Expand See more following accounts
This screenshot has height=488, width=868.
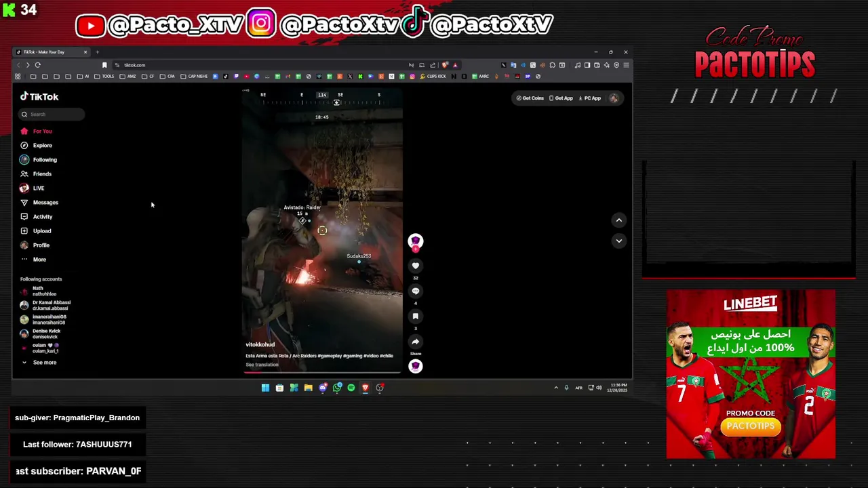[39, 363]
